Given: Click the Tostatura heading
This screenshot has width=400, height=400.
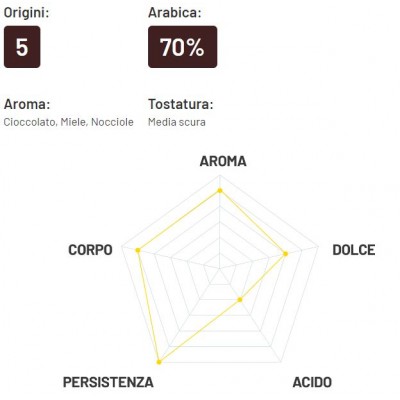Looking at the screenshot, I should (180, 104).
